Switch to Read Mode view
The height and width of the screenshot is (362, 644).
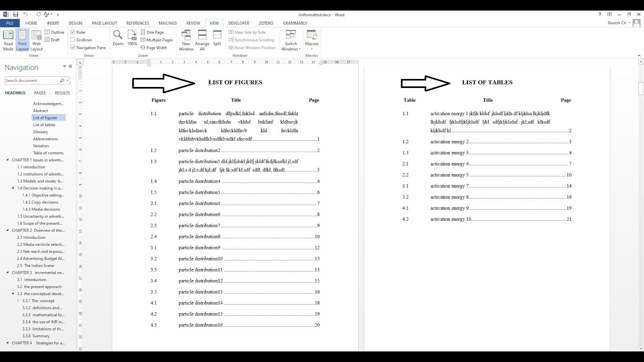click(8, 41)
